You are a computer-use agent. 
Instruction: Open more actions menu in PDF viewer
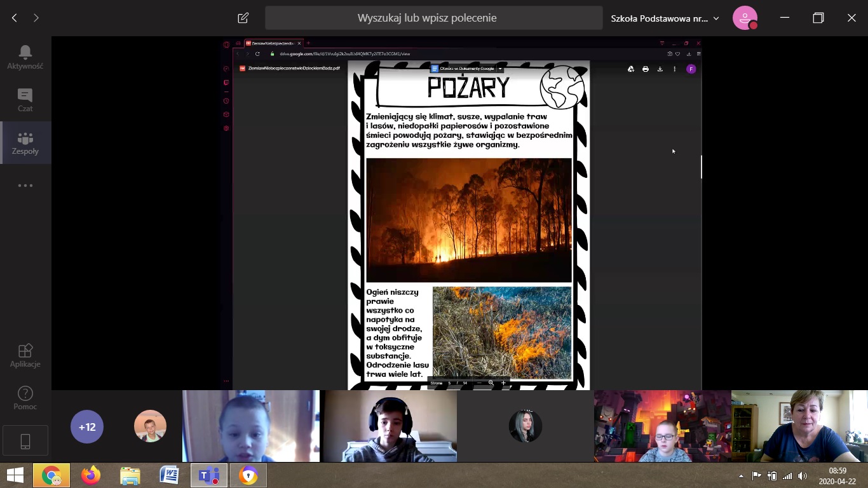(675, 69)
